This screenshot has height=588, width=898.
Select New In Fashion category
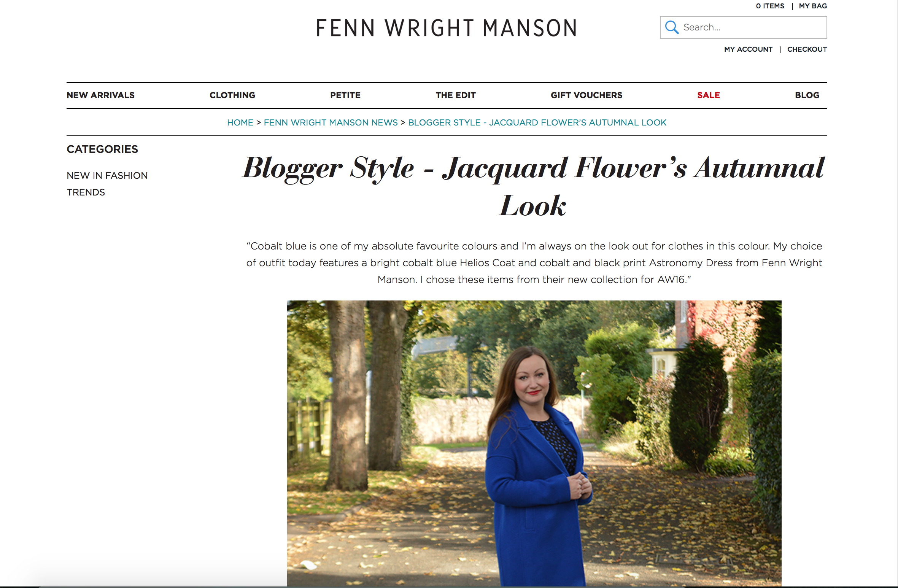pos(107,176)
